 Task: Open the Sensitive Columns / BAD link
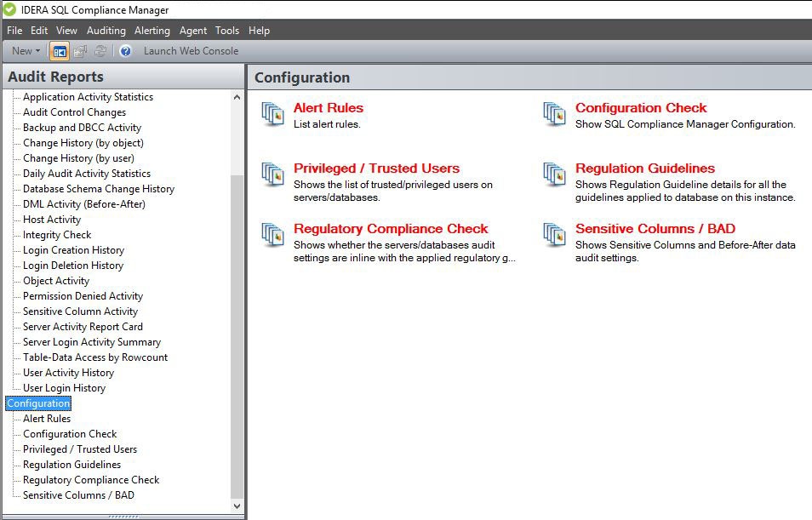(x=655, y=229)
